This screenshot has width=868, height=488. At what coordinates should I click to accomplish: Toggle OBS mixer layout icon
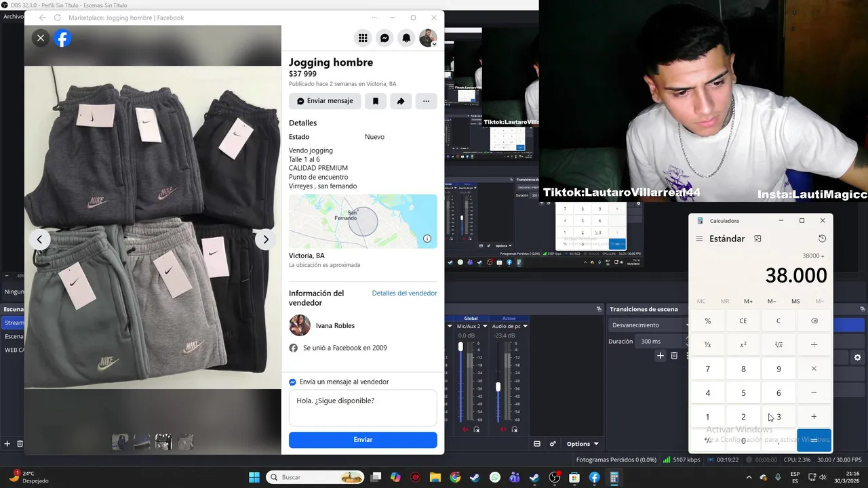coord(537,444)
